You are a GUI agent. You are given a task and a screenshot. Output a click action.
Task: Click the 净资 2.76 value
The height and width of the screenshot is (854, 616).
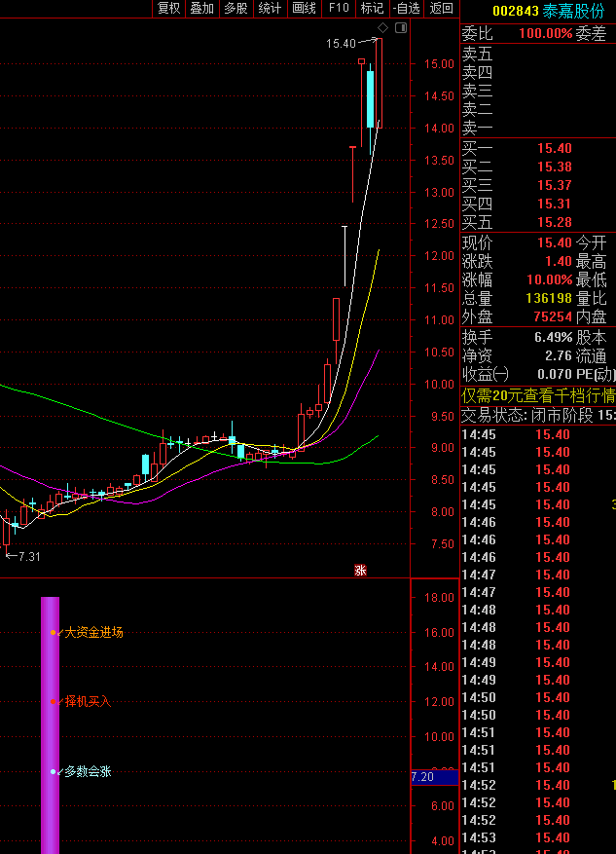(x=559, y=355)
